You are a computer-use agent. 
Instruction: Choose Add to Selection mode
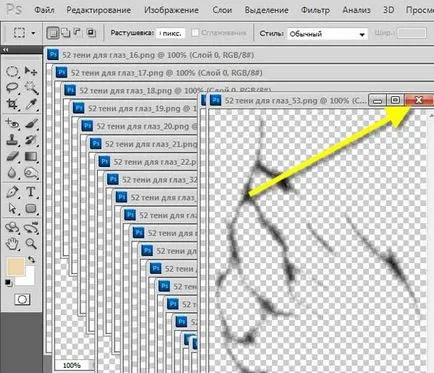coord(66,32)
